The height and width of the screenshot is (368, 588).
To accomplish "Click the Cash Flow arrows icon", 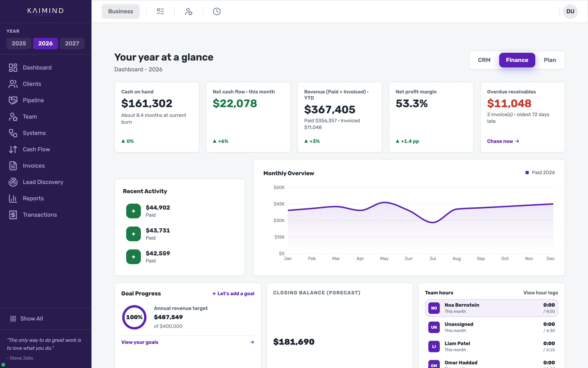I will click(13, 149).
